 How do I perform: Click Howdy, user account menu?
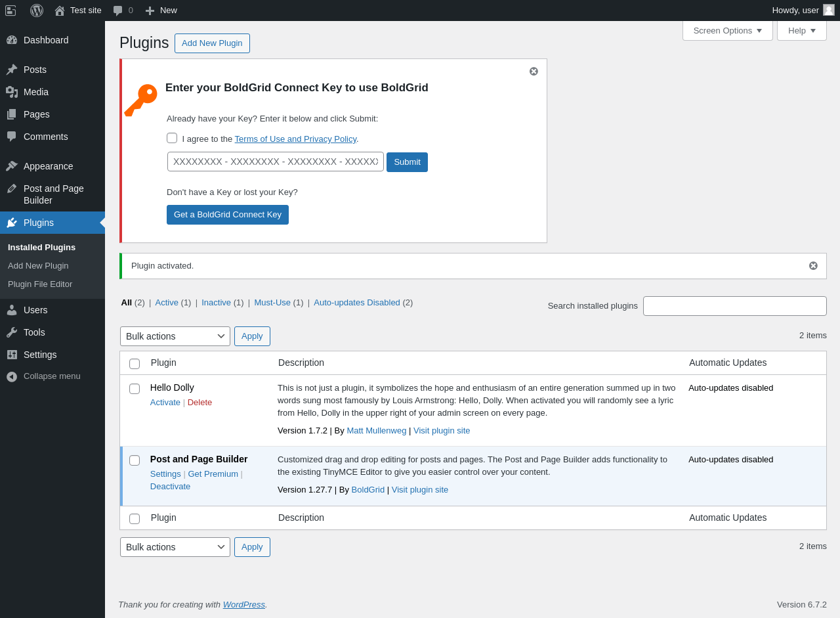pos(803,11)
